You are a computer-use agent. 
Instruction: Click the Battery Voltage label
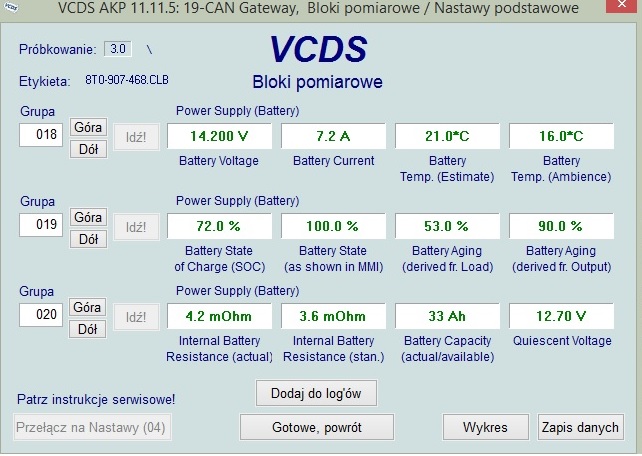[x=219, y=161]
